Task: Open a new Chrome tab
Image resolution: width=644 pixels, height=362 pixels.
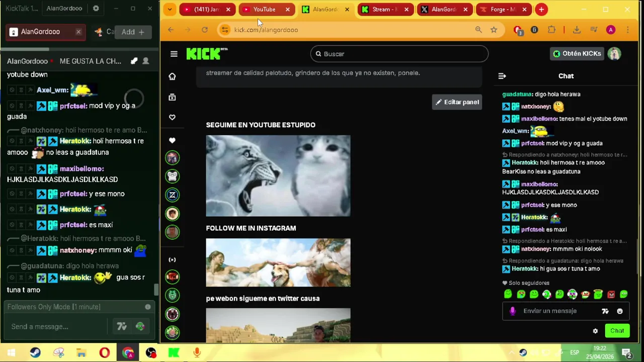Action: tap(541, 9)
